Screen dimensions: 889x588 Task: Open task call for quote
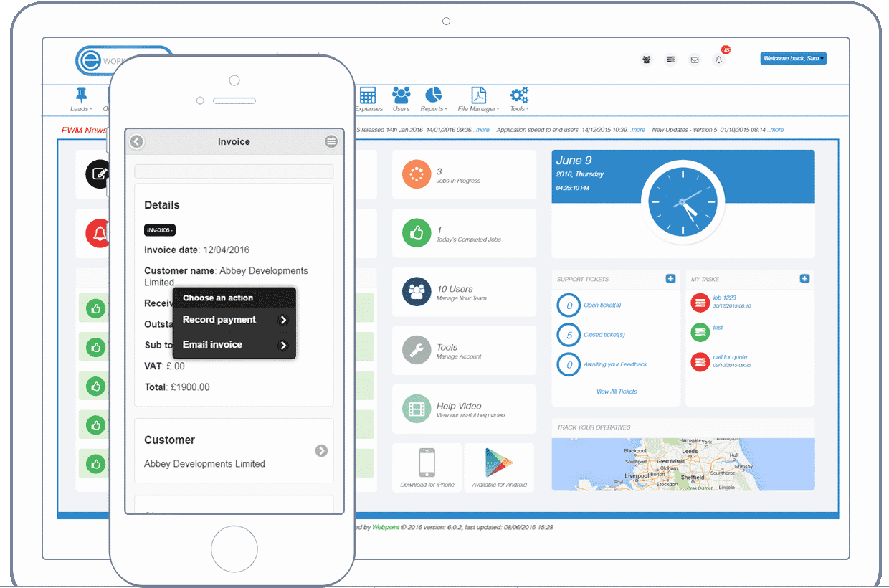coord(730,357)
